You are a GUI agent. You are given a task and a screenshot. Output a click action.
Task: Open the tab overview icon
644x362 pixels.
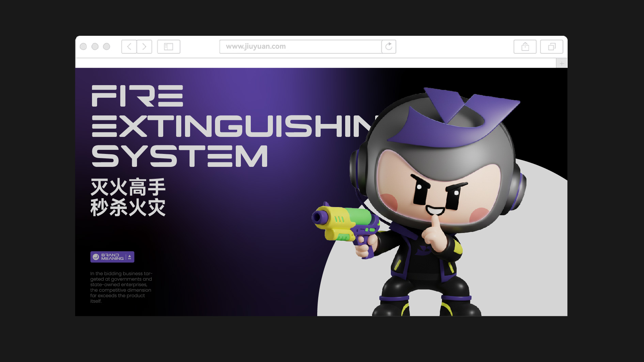click(552, 47)
